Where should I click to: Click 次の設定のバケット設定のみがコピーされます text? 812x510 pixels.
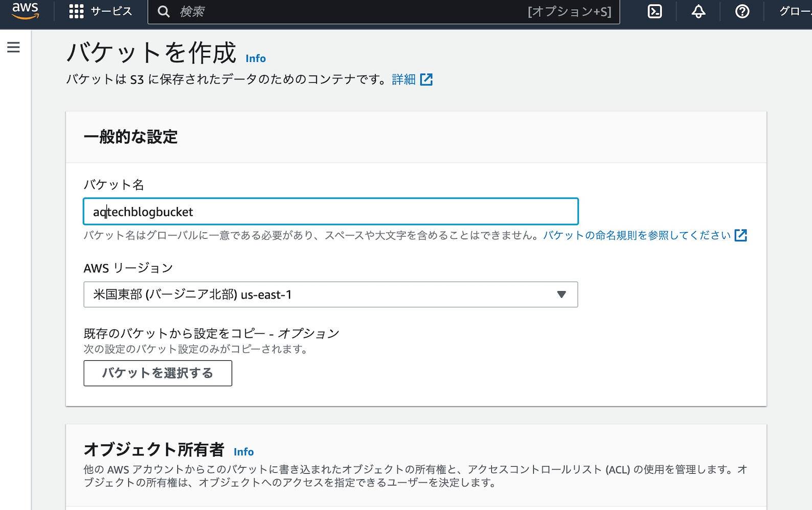click(196, 349)
